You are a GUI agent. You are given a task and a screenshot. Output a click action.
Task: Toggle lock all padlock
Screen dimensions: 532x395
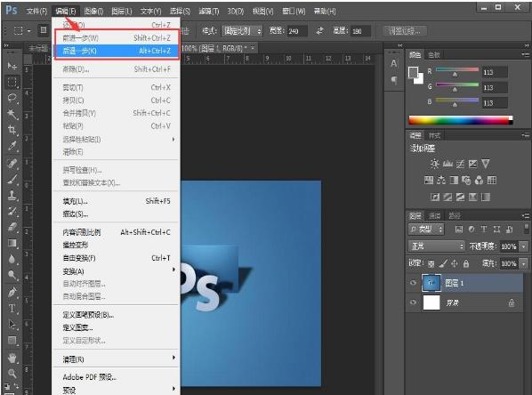pyautogui.click(x=466, y=263)
